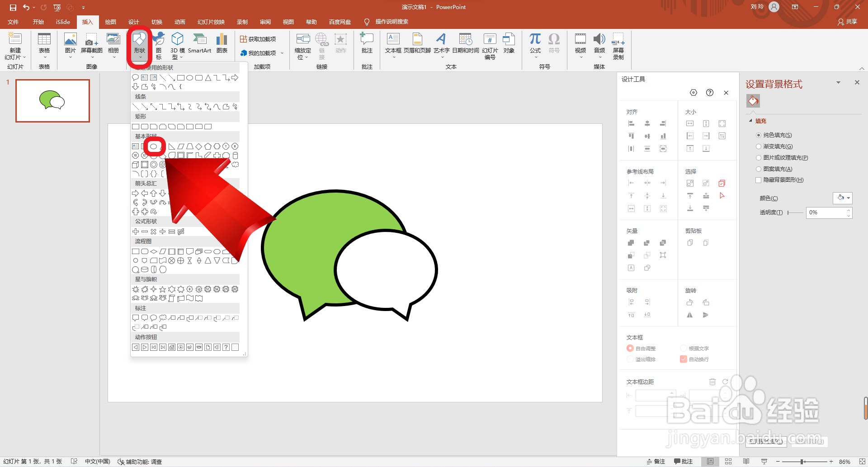Collapse the 填充 section expander
868x467 pixels.
[750, 121]
